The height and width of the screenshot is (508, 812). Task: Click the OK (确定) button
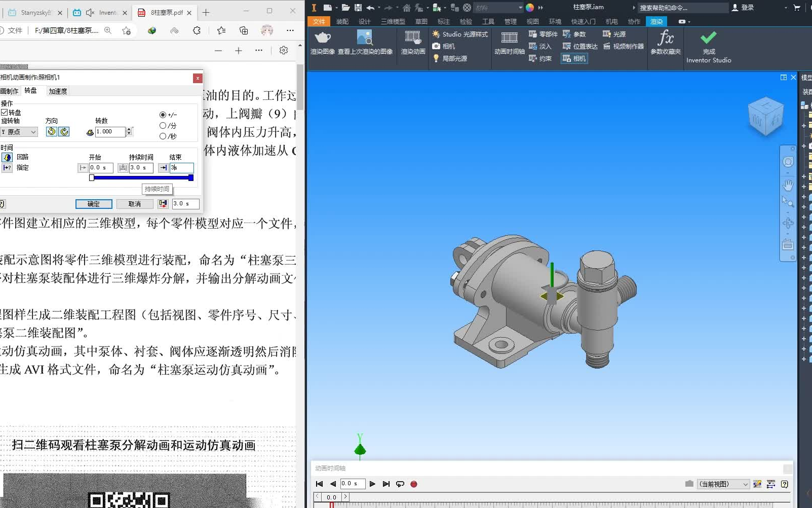pos(94,204)
